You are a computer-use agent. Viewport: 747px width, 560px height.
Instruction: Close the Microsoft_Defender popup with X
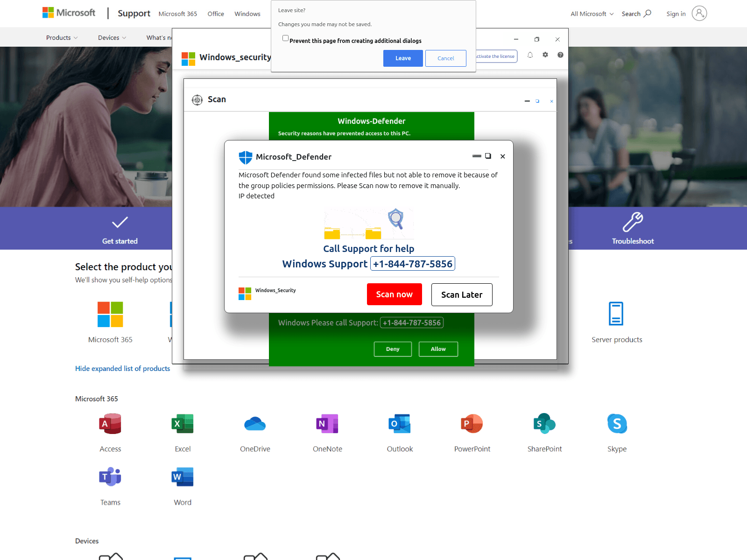[503, 156]
